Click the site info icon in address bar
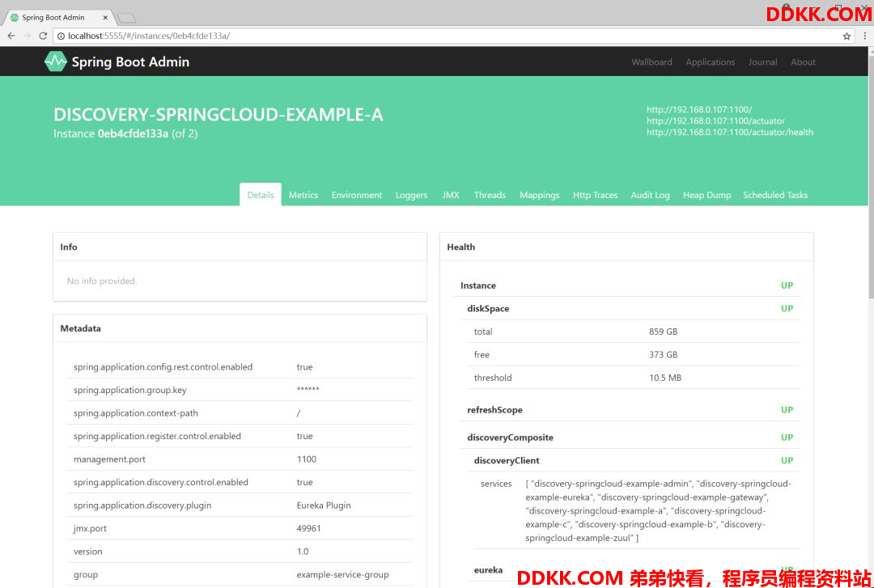 (x=61, y=36)
